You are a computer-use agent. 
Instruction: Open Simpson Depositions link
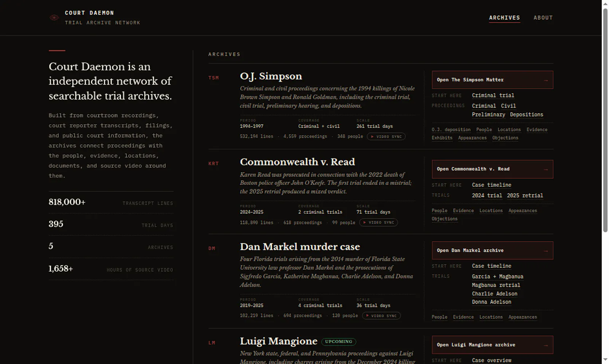[526, 115]
